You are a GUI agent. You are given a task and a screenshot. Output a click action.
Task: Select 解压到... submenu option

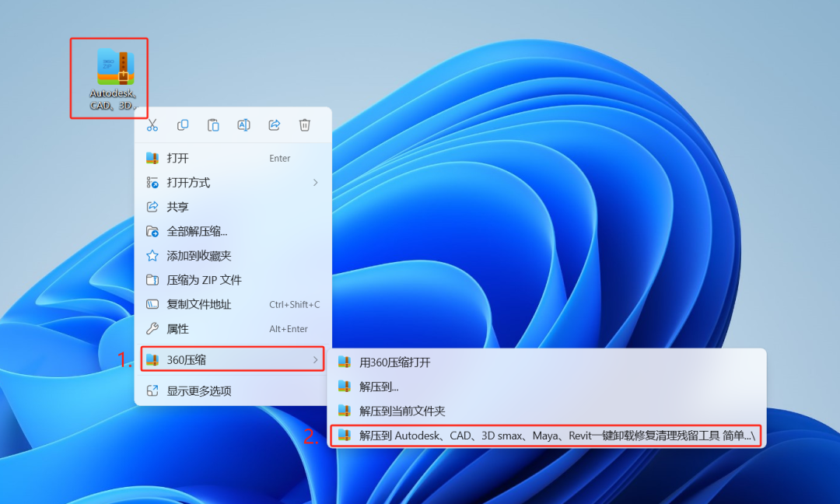coord(547,387)
